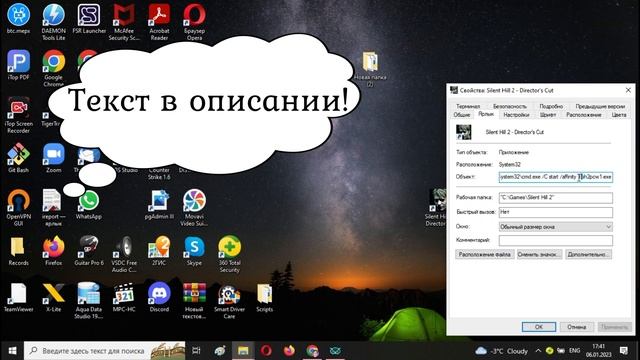Image resolution: width=640 pixels, height=360 pixels.
Task: Switch to the Безопасность tab
Action: (x=510, y=106)
